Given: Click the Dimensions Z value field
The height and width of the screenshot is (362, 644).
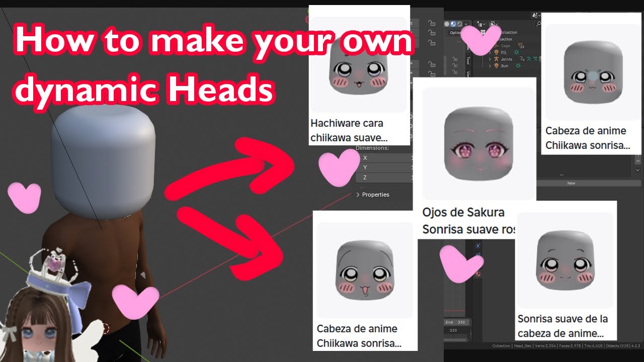Looking at the screenshot, I should pos(384,177).
